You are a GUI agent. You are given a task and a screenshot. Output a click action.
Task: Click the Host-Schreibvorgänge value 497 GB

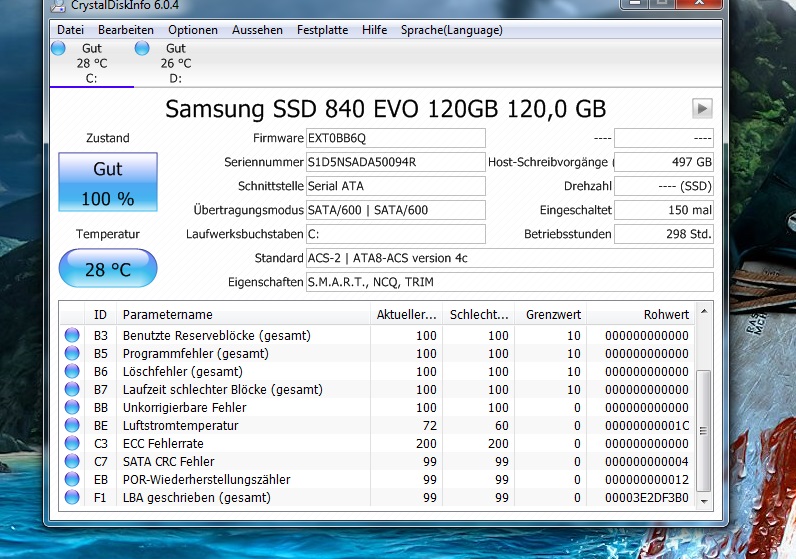664,162
